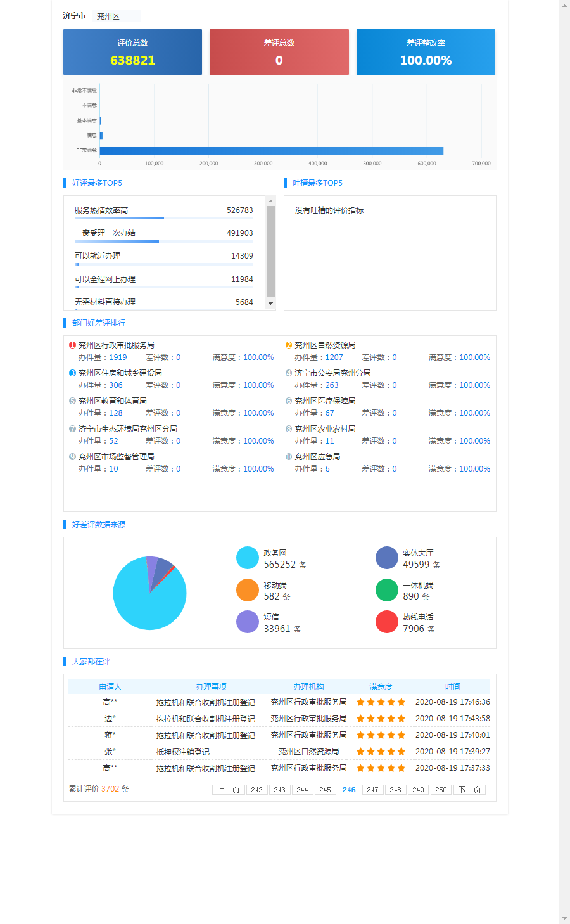Click the orange 移动端 legend circle
This screenshot has width=570, height=924.
click(248, 590)
